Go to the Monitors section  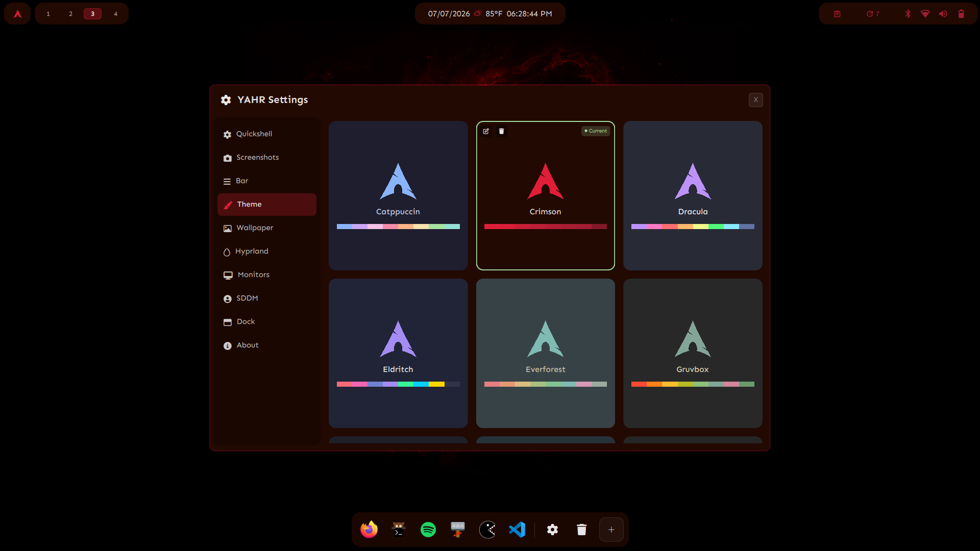[266, 274]
